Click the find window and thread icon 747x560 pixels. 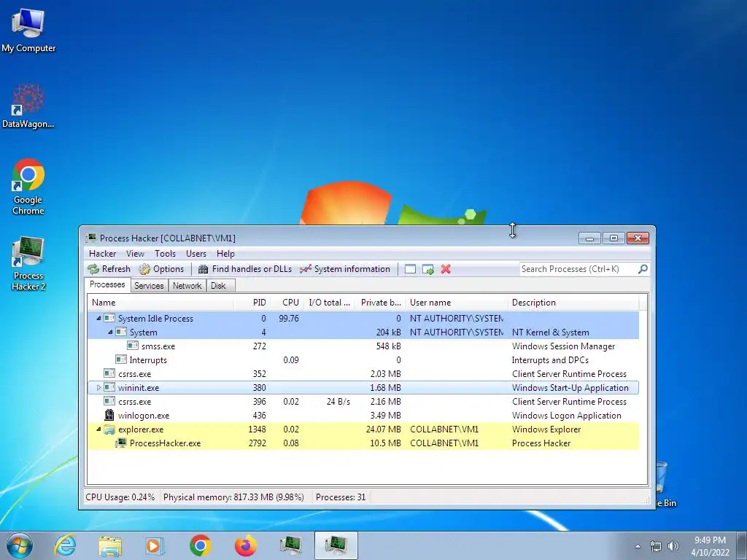point(427,270)
